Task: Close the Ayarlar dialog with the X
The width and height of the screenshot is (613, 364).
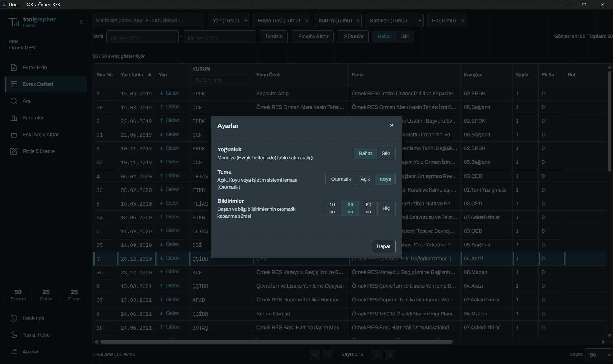Action: (392, 125)
